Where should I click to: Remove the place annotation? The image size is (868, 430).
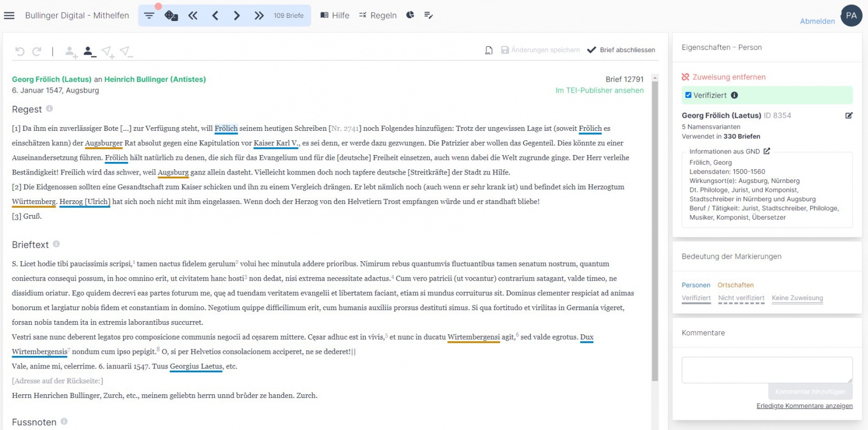click(x=126, y=52)
